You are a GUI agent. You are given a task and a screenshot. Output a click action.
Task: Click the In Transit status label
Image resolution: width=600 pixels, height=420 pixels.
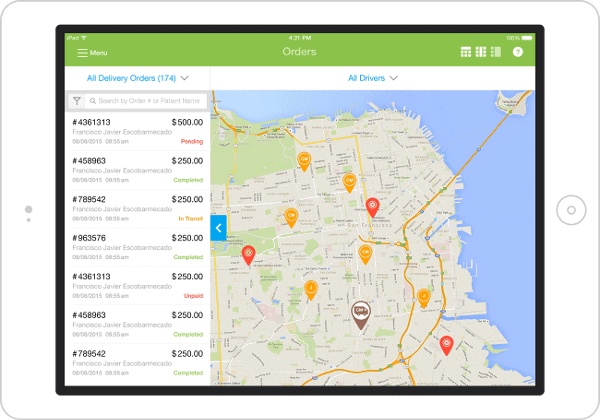click(191, 219)
